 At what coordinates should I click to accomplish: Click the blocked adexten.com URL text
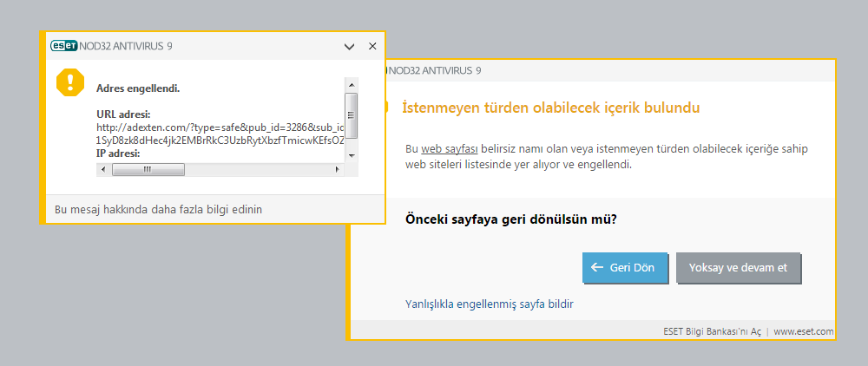pyautogui.click(x=220, y=134)
